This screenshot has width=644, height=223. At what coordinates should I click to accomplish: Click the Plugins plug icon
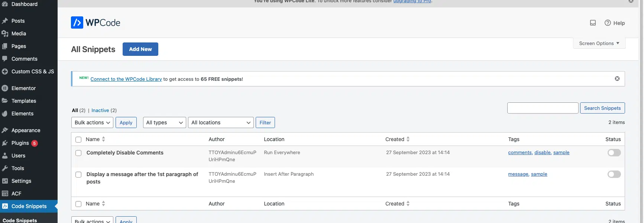(x=5, y=143)
